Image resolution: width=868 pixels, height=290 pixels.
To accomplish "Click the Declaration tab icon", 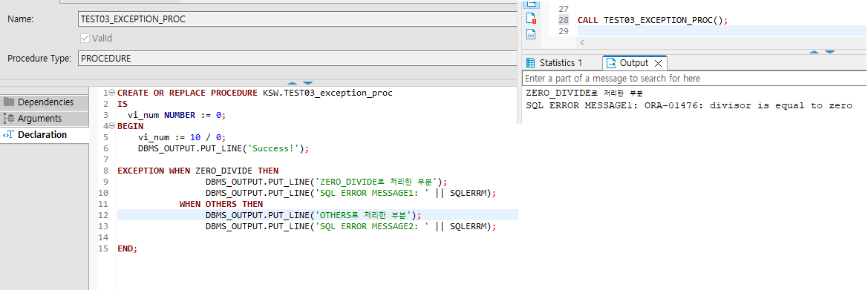I will tap(9, 134).
